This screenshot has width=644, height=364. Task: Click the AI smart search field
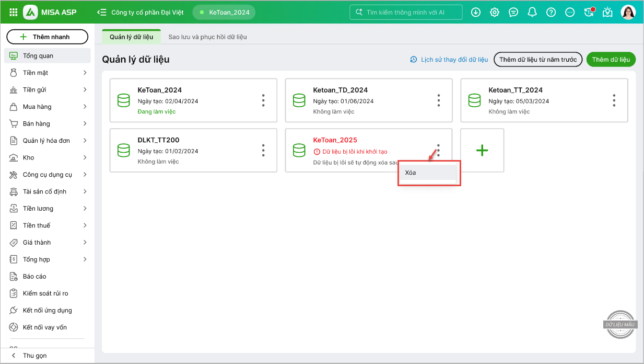tap(406, 12)
